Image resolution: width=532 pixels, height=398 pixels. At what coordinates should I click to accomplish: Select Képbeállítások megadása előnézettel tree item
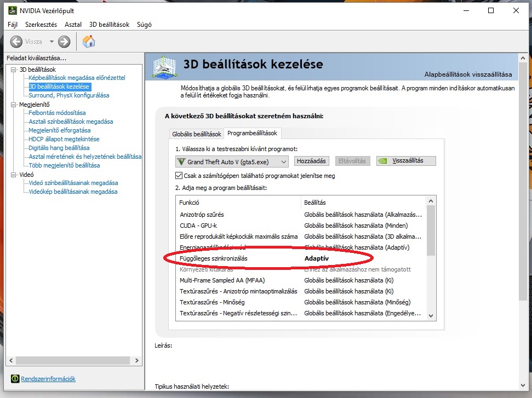[x=77, y=78]
